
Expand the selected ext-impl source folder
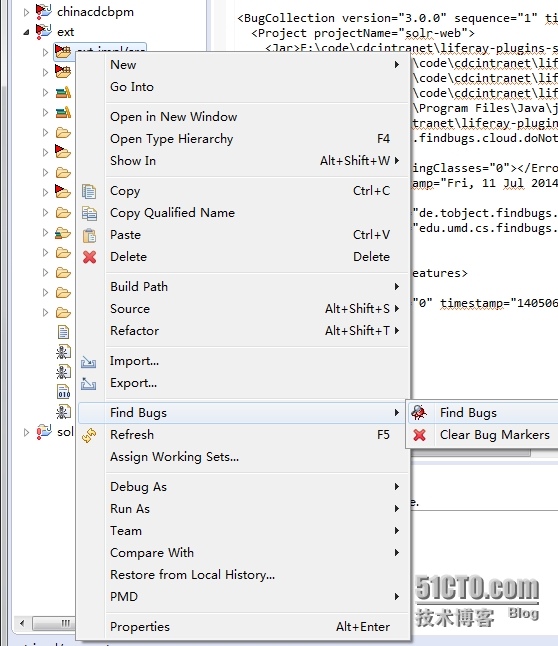click(45, 52)
